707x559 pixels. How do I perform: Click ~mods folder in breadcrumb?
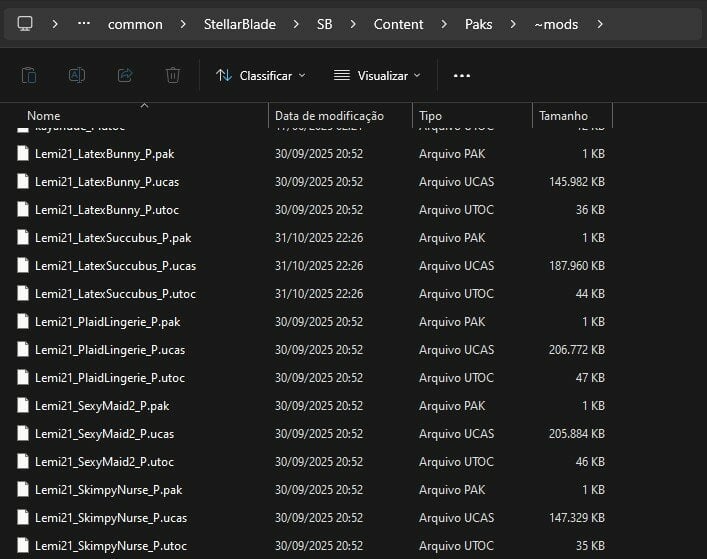point(556,24)
